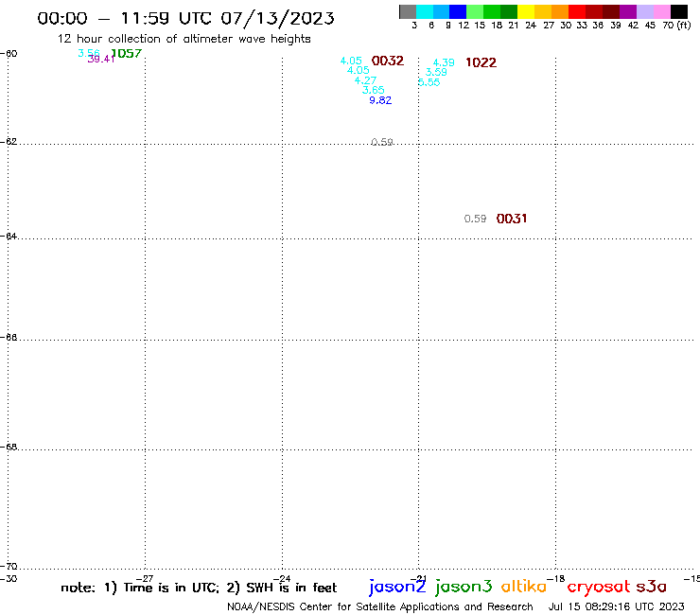
Task: Click the 3.65 wave height value
Action: [373, 90]
